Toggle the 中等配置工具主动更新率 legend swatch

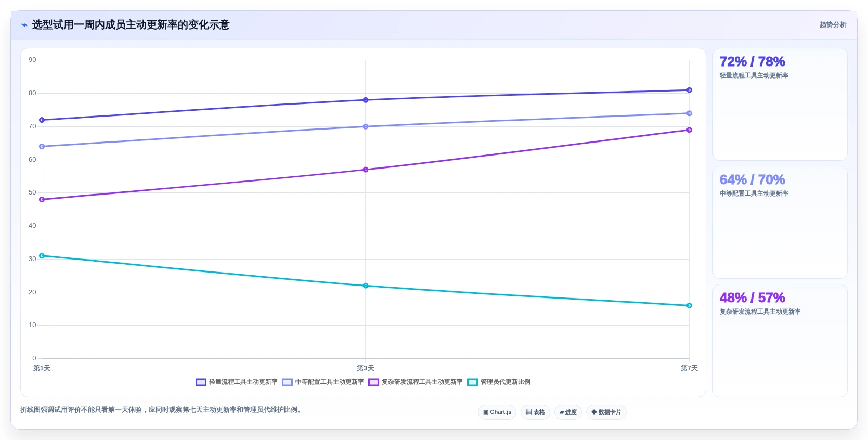[287, 382]
